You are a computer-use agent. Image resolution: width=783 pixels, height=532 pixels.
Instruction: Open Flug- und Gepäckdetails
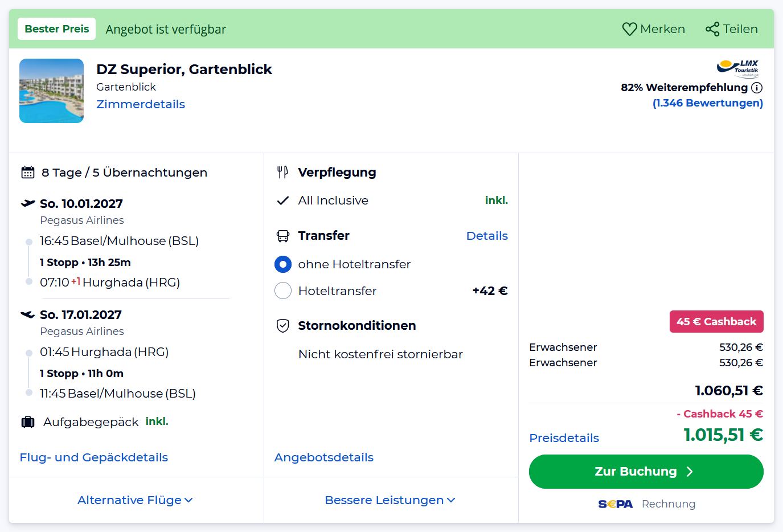(x=94, y=457)
